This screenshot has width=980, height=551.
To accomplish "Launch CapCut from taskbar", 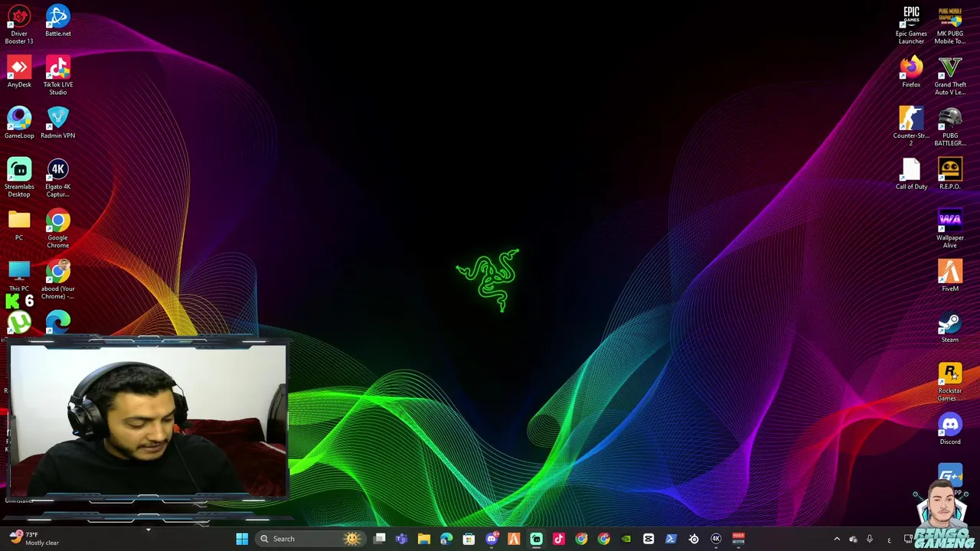I will click(x=648, y=539).
